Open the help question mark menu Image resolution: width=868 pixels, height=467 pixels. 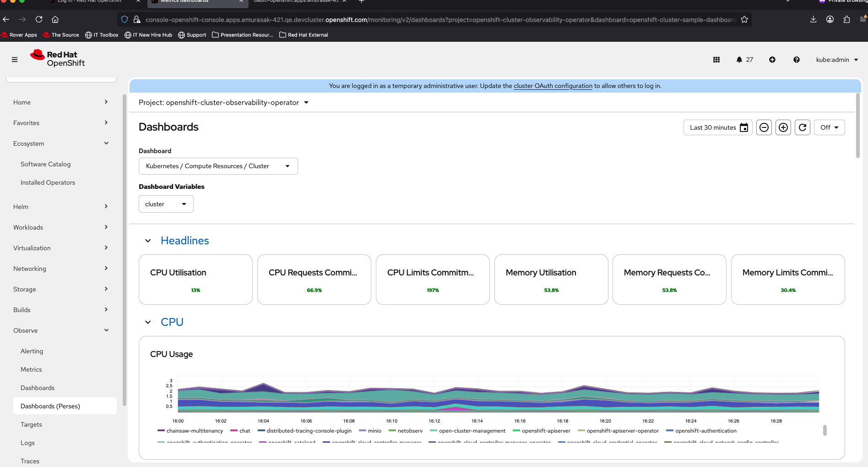pyautogui.click(x=797, y=60)
